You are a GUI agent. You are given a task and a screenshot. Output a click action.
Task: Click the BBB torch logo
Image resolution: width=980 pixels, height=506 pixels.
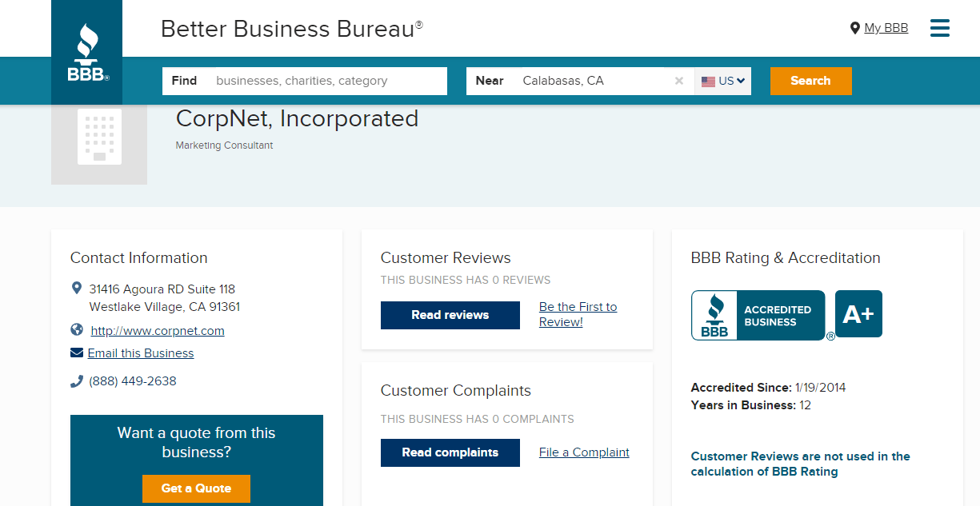click(x=87, y=52)
